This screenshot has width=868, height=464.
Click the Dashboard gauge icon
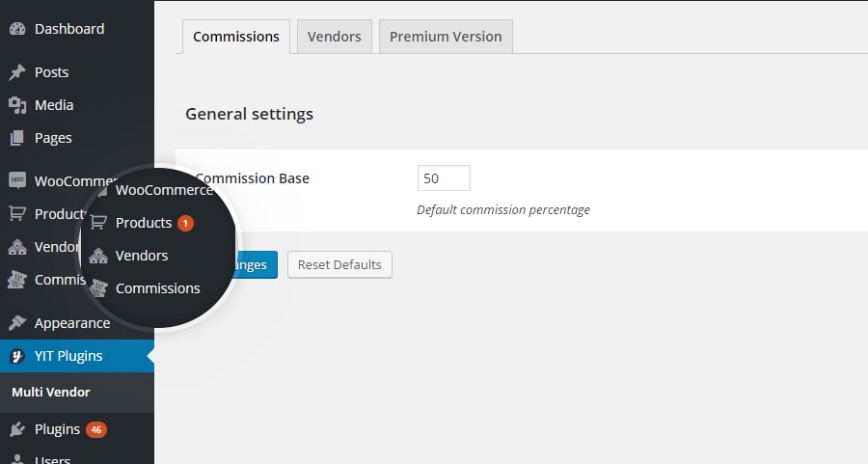[17, 29]
